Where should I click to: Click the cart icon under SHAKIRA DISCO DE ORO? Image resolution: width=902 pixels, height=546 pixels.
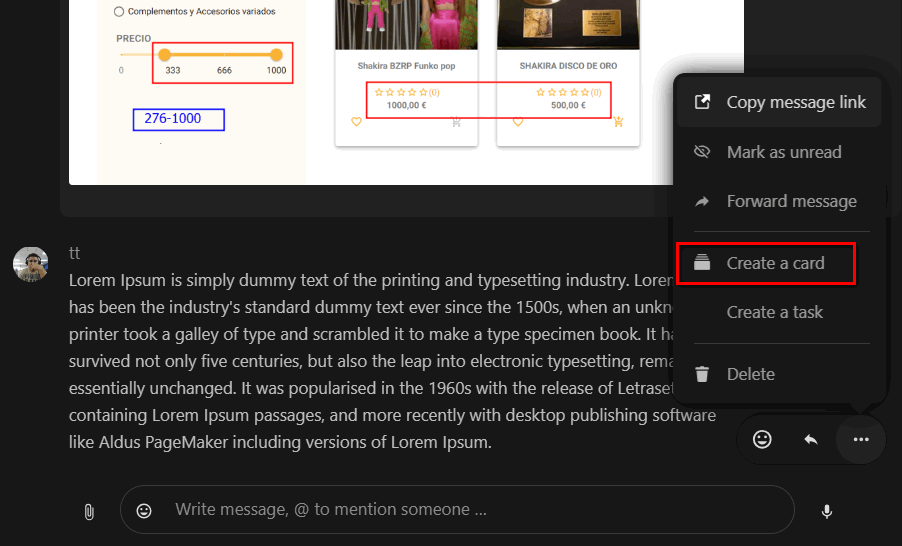618,121
